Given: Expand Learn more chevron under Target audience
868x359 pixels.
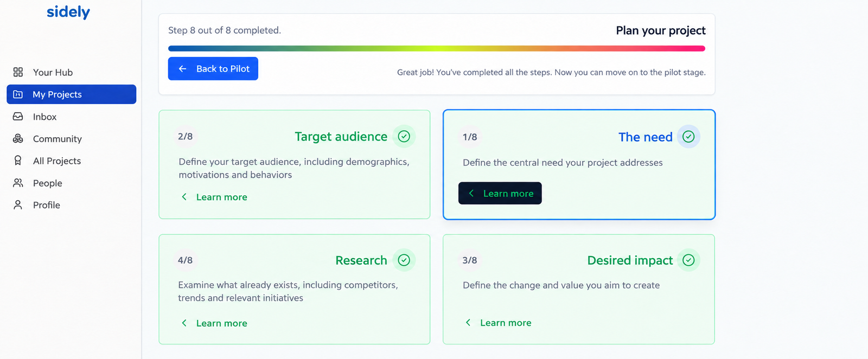Looking at the screenshot, I should tap(184, 197).
